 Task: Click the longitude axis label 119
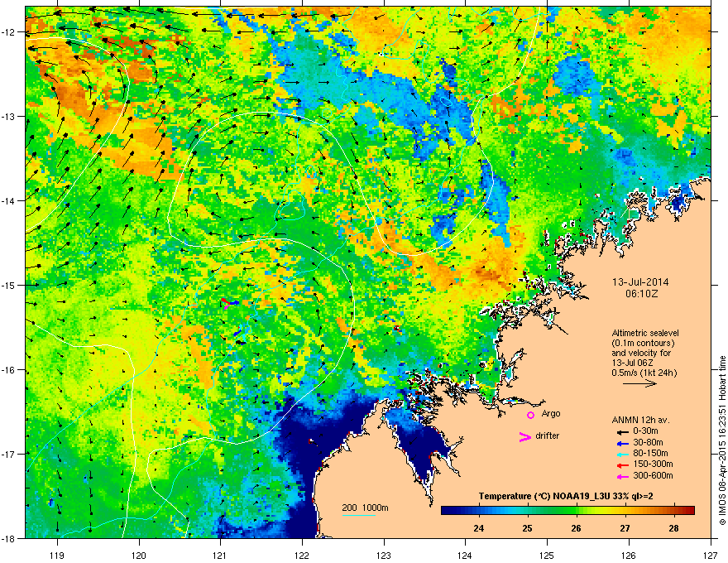[x=58, y=555]
